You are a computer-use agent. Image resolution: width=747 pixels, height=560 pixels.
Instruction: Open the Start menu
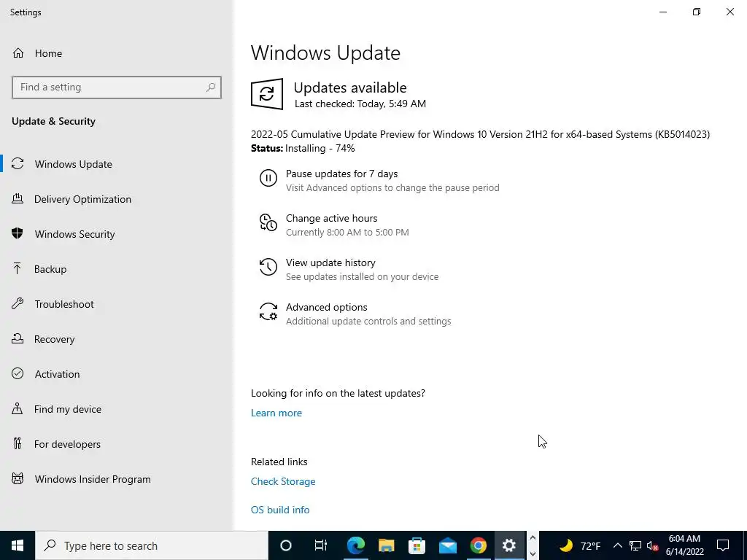pyautogui.click(x=18, y=545)
